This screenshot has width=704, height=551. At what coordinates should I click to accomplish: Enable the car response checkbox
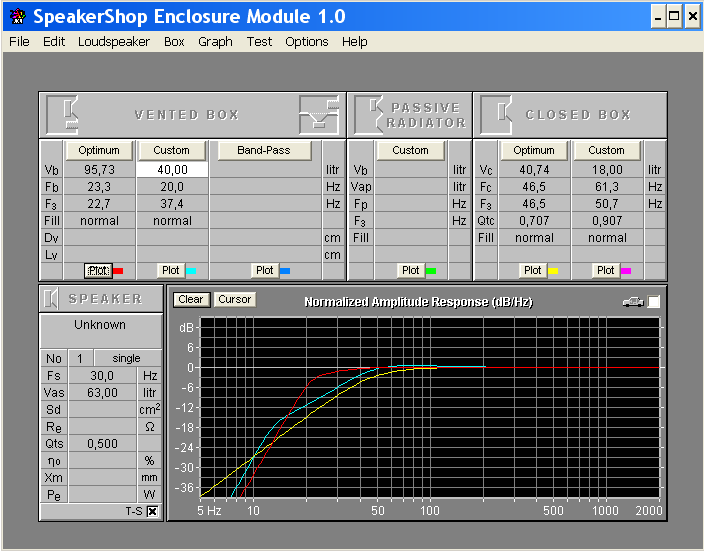point(654,302)
